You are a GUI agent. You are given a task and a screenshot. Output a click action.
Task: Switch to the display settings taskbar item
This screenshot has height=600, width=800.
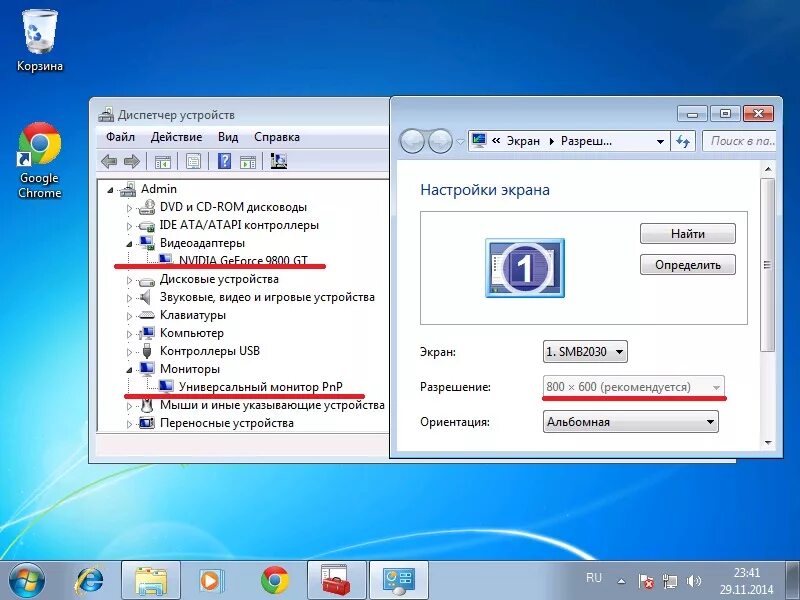398,581
